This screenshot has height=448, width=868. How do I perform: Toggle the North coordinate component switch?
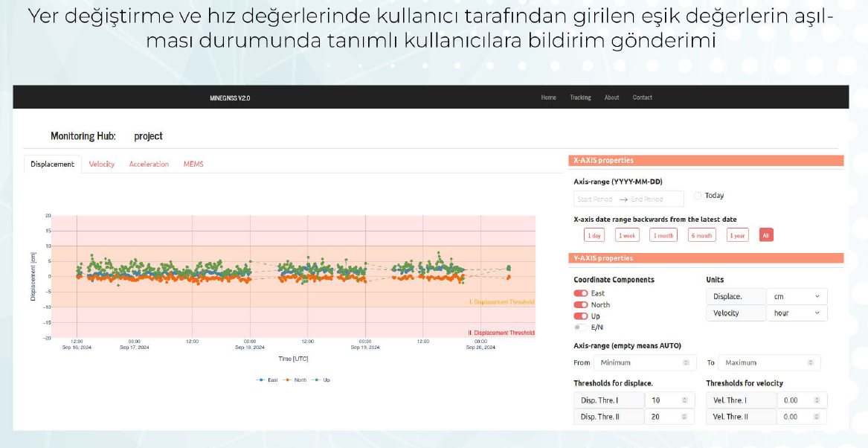[581, 304]
